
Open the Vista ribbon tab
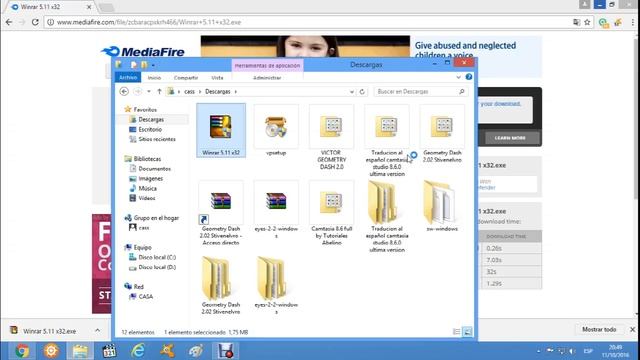click(x=217, y=78)
